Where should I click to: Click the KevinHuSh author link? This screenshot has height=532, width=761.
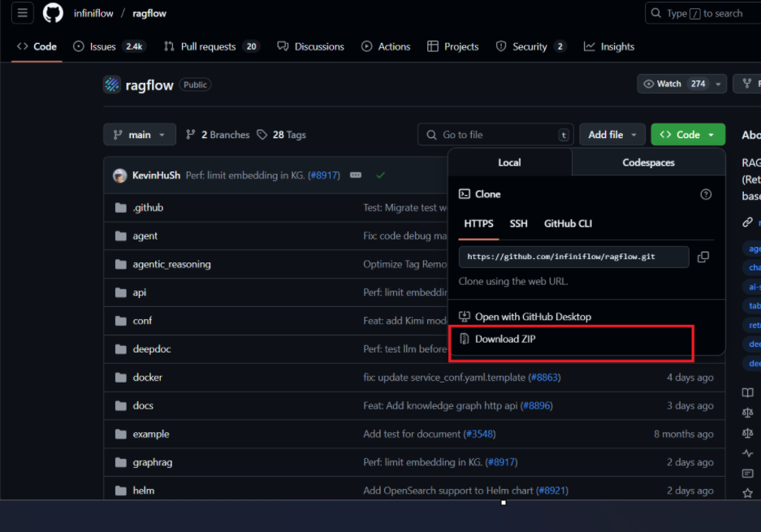coord(156,175)
